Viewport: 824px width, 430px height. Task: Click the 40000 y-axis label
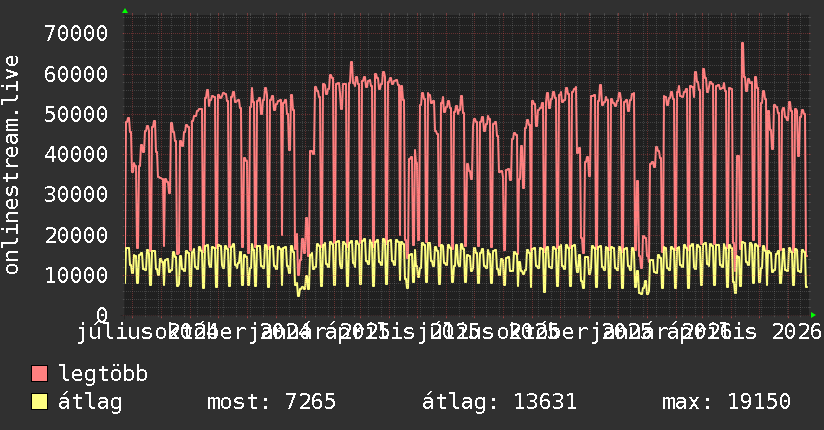(76, 154)
